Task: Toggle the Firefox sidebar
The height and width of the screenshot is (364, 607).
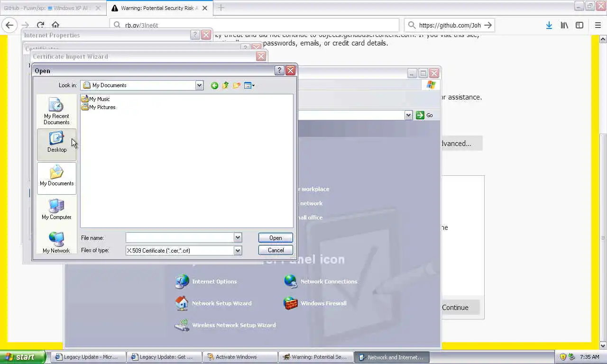Action: coord(579,25)
